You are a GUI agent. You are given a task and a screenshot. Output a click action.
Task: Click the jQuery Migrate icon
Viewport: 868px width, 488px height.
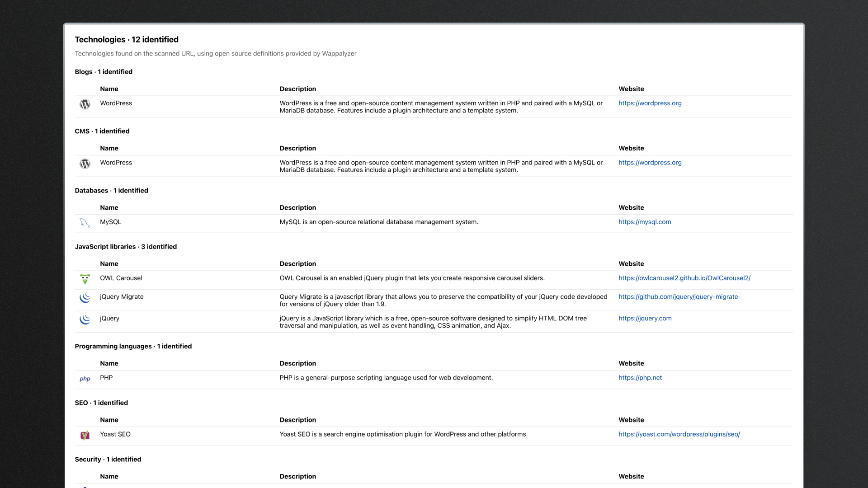click(x=85, y=298)
